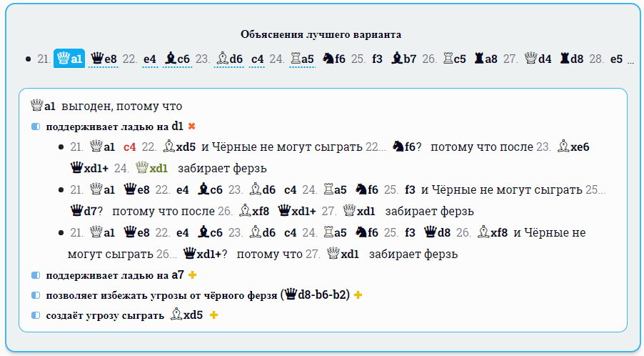Toggle the blue icon beside 'создаёт угрозу сыграть'
The width and height of the screenshot is (644, 356).
[36, 315]
